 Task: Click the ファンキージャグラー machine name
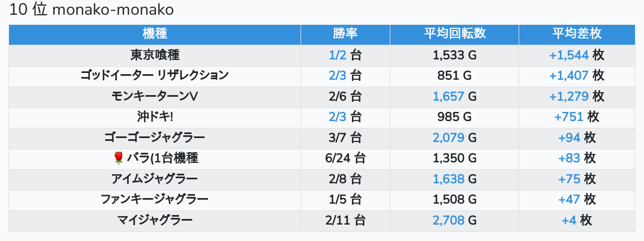pyautogui.click(x=155, y=200)
